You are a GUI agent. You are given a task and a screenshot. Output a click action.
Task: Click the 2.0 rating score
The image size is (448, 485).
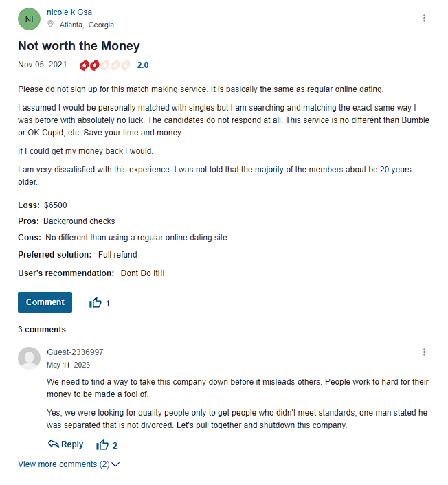point(143,65)
